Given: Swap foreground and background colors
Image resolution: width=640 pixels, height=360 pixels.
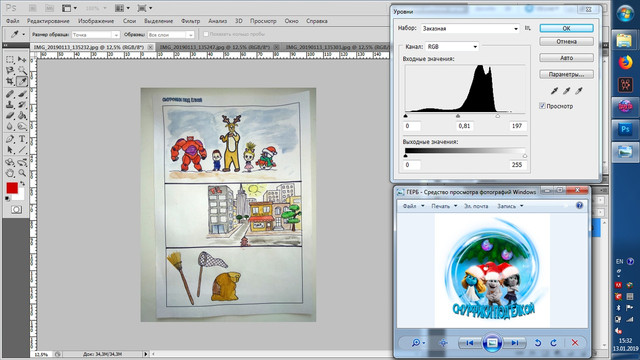Looking at the screenshot, I should [x=22, y=184].
